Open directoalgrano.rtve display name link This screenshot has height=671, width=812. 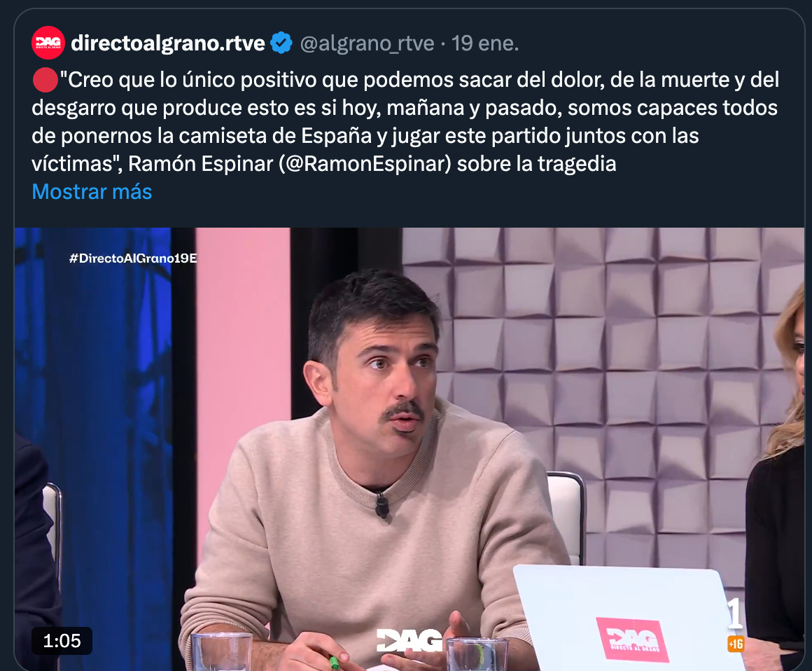click(x=168, y=43)
